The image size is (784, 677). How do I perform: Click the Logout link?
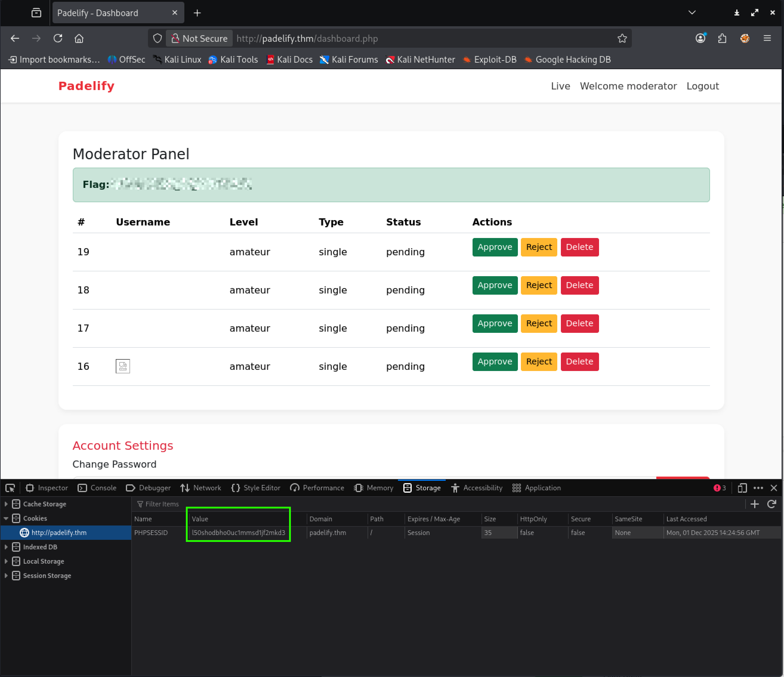[702, 86]
